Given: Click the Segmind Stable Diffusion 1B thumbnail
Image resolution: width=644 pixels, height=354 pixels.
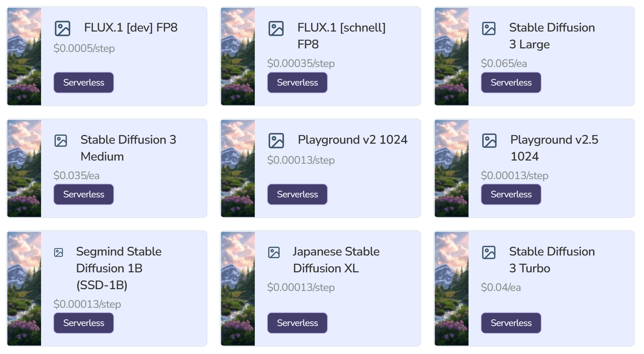Looking at the screenshot, I should pos(24,288).
